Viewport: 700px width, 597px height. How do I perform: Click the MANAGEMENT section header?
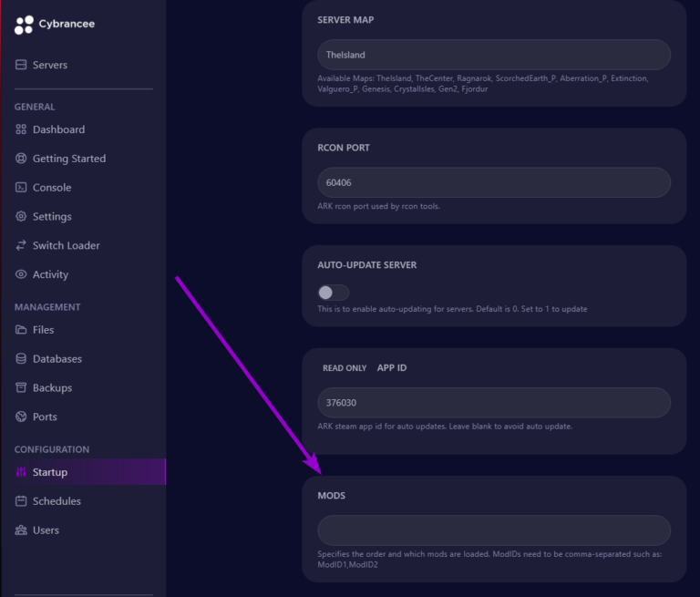[x=47, y=307]
